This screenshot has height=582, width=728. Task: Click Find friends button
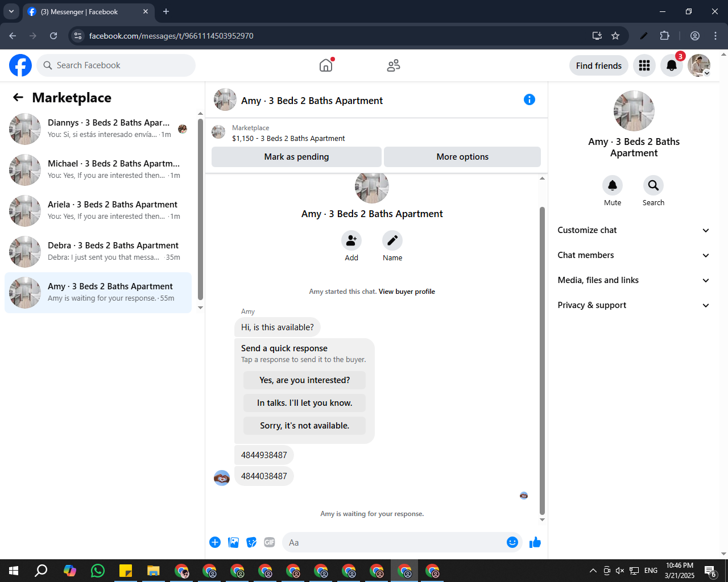(x=599, y=65)
